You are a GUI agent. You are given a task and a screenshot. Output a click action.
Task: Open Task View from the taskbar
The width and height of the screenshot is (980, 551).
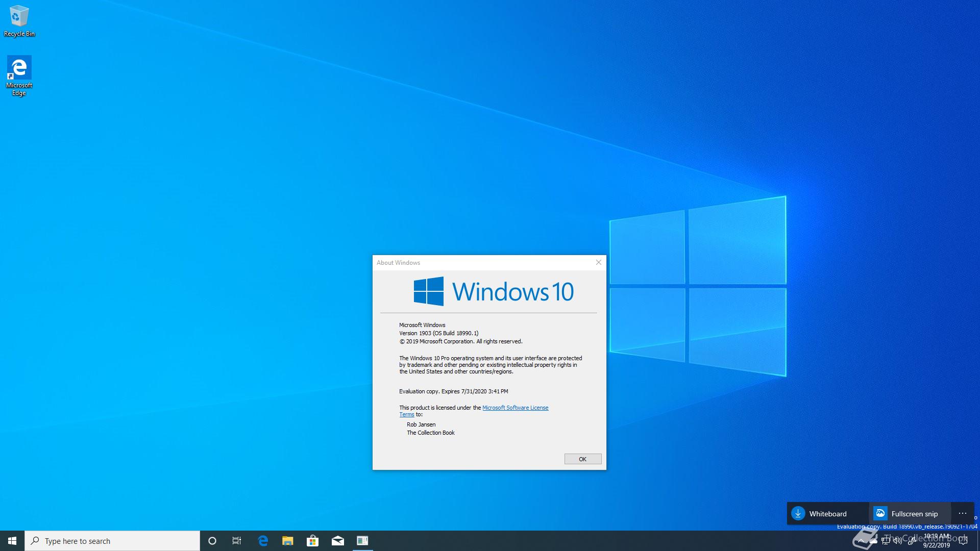pos(237,541)
